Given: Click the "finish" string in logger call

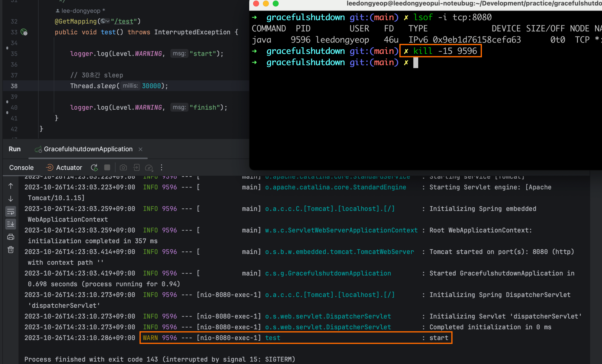Looking at the screenshot, I should pos(205,107).
